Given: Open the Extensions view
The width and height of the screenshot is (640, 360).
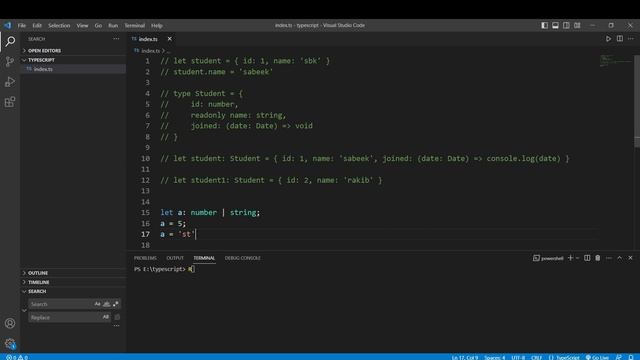Looking at the screenshot, I should point(10,102).
